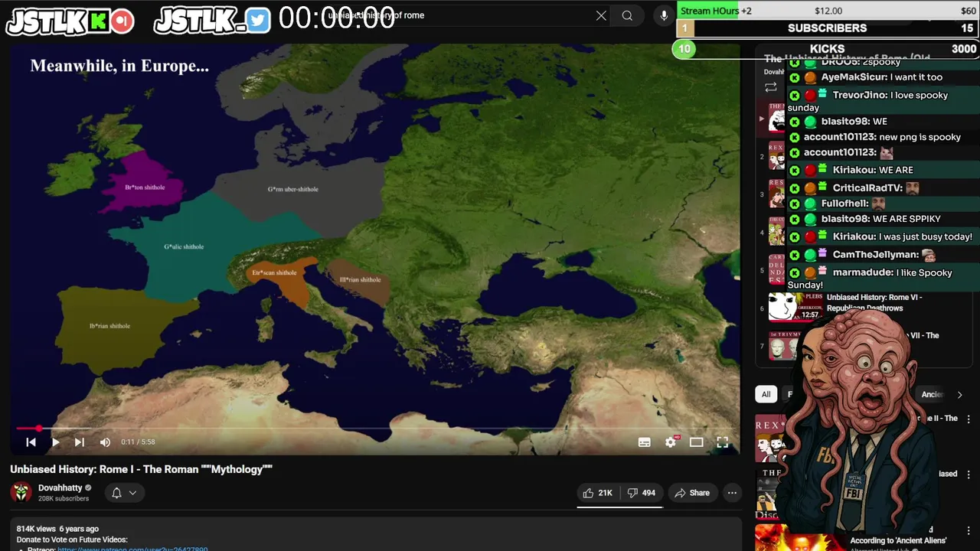The width and height of the screenshot is (980, 551).
Task: Open the 'According to Ancient Aliens' video
Action: point(898,540)
